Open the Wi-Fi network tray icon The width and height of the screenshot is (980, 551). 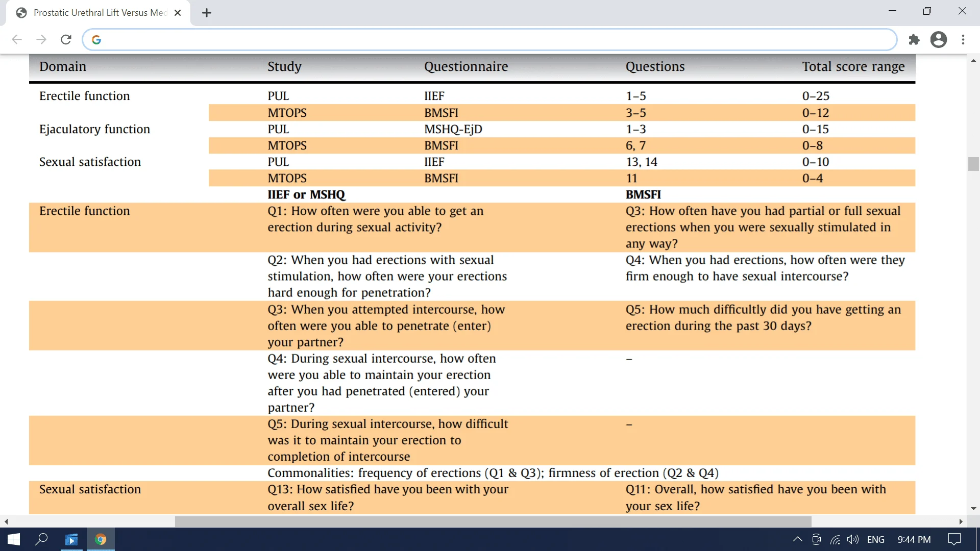[x=835, y=539]
